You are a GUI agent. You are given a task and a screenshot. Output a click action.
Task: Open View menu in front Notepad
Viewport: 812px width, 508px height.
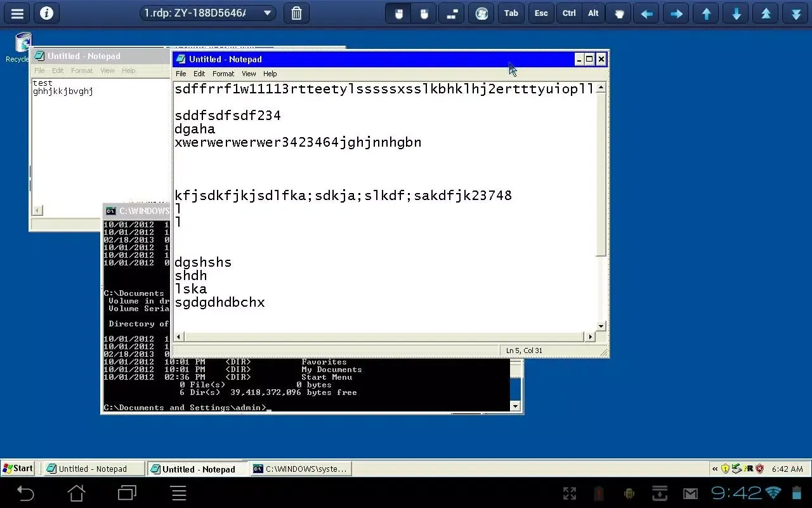click(249, 74)
